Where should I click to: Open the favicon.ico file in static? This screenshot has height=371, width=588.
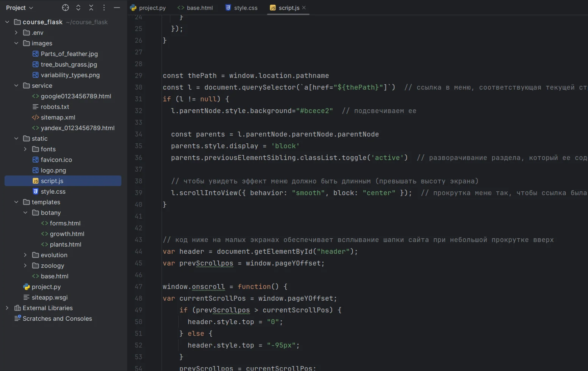[x=56, y=160]
